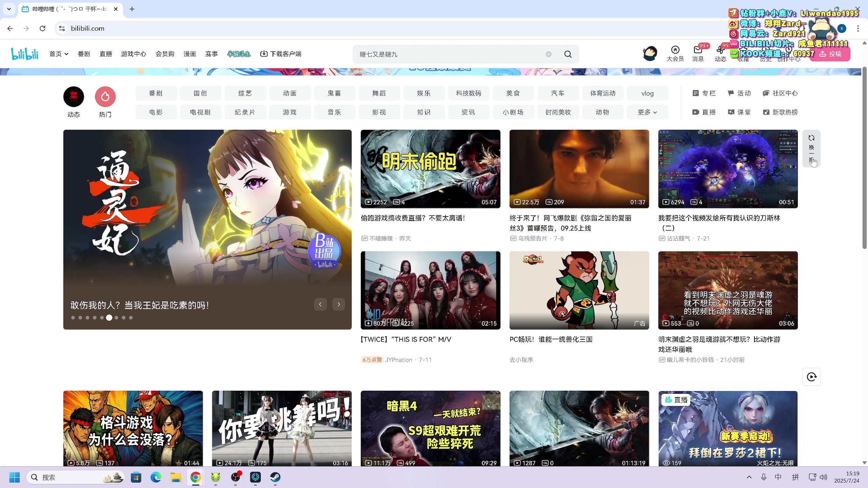Open 直播 link in right channel panel
Screen dimensions: 868x488
(x=704, y=112)
